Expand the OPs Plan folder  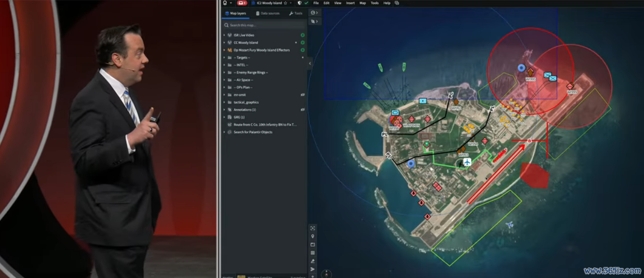click(x=224, y=88)
